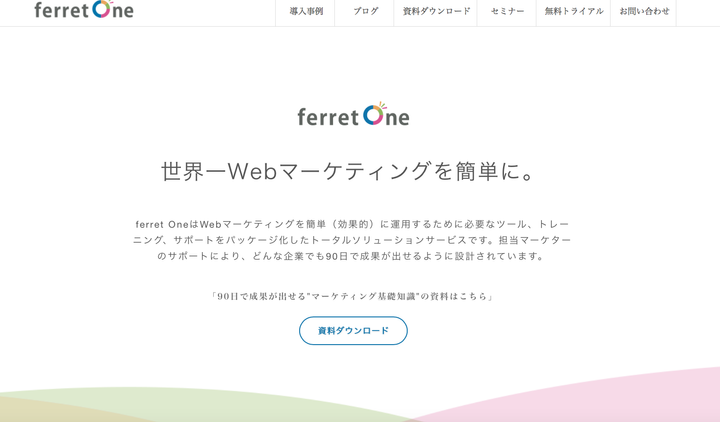Viewport: 720px width, 422px height.
Task: Click the large ferret One logo in the page center
Action: coord(353,115)
